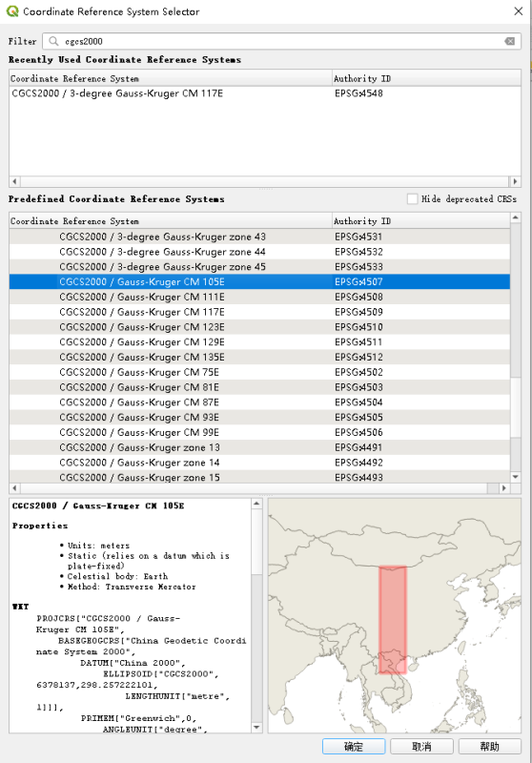Select CGCS2000 / Gauss-Kruger zone 14 row
The height and width of the screenshot is (763, 532).
coord(259,463)
